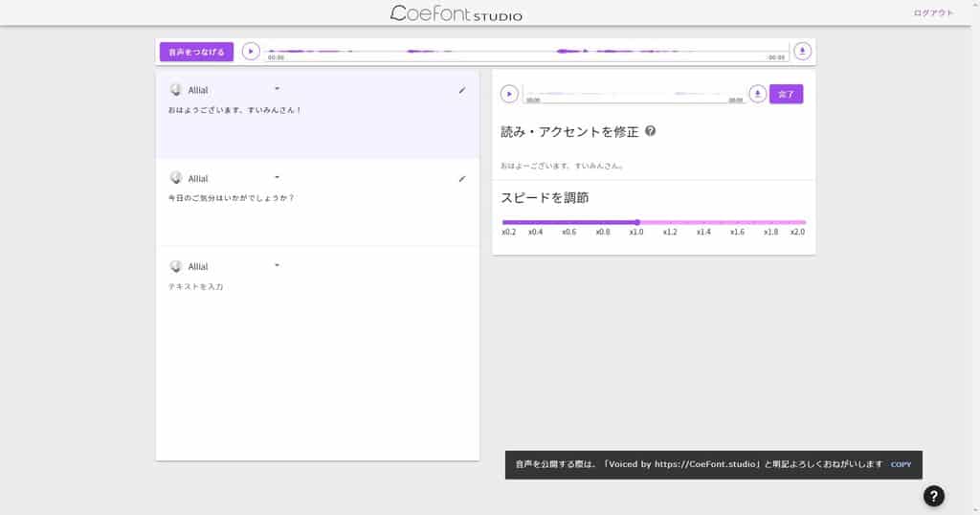This screenshot has height=515, width=980.
Task: Open voice dropdown for 今日のご気分 line
Action: click(277, 177)
